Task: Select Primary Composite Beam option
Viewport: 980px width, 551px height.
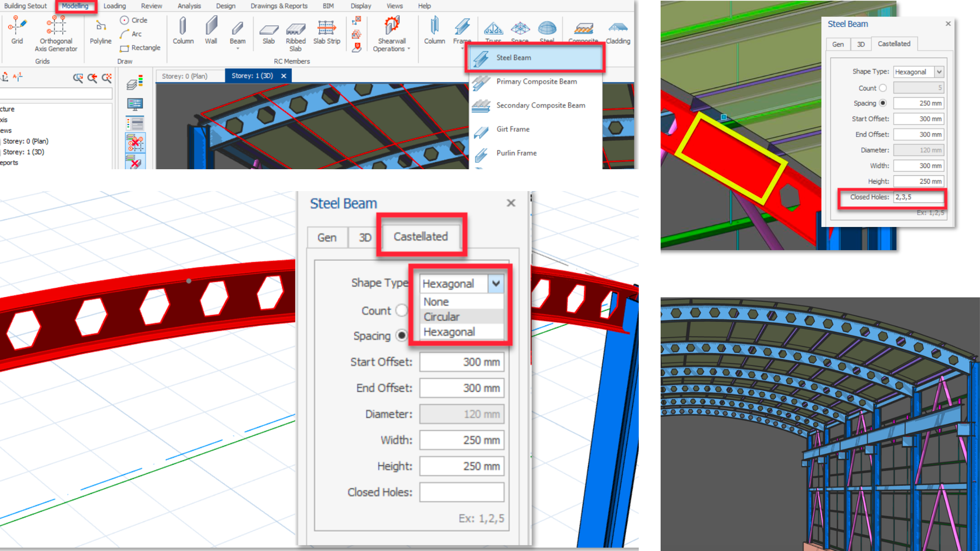Action: pos(536,81)
